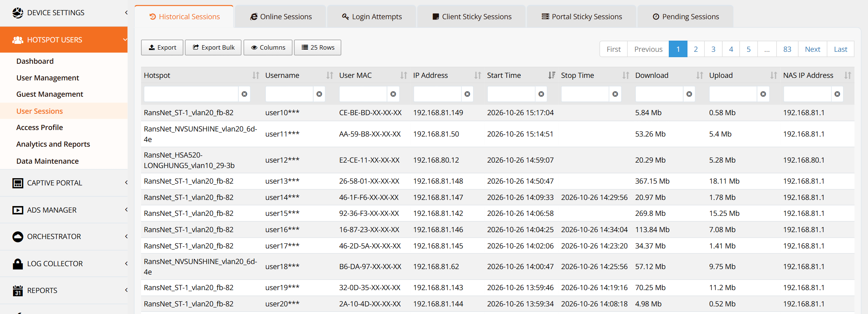Sort the table by the Hotspot column

256,75
